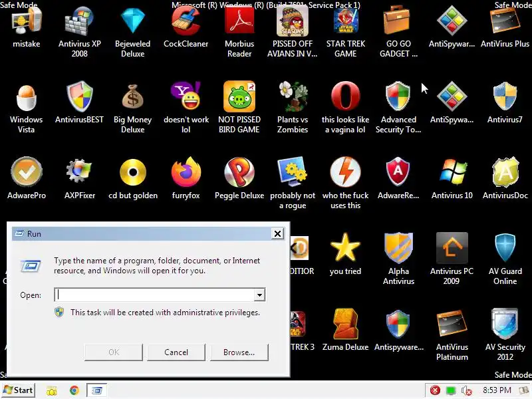532x399 pixels.
Task: Click the 8:53 PM taskbar clock
Action: pos(497,390)
